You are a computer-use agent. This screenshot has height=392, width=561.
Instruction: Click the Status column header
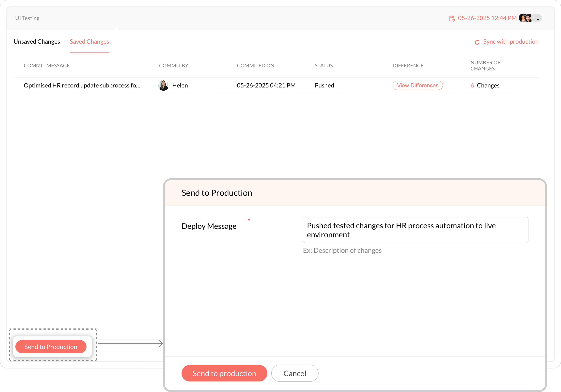[x=324, y=66]
